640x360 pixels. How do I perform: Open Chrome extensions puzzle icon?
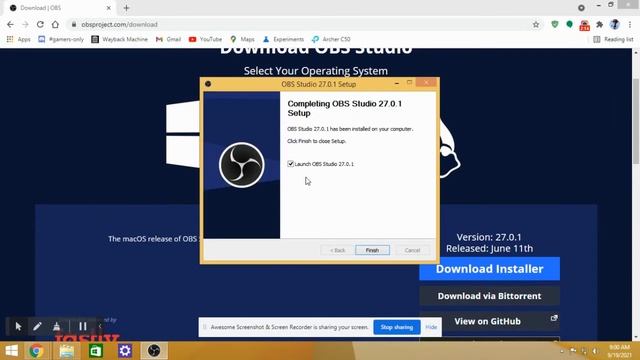click(x=600, y=24)
